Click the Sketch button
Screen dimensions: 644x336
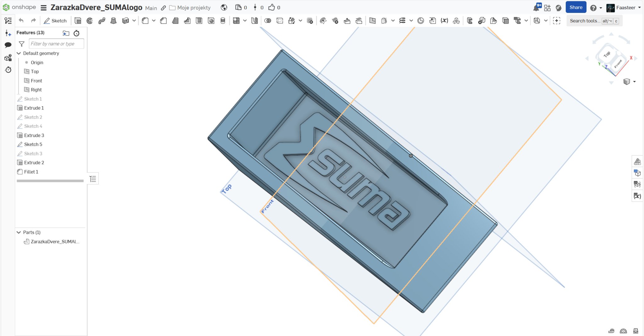55,21
